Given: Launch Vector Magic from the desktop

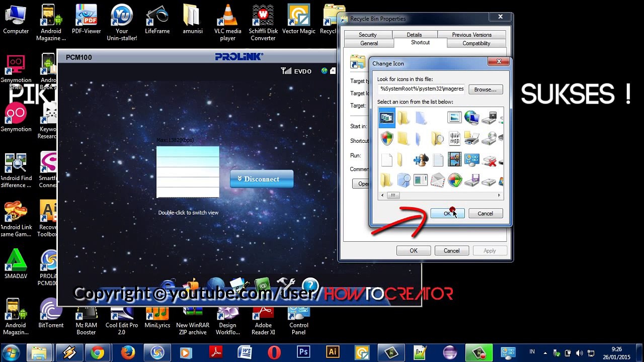Looking at the screenshot, I should point(299,19).
